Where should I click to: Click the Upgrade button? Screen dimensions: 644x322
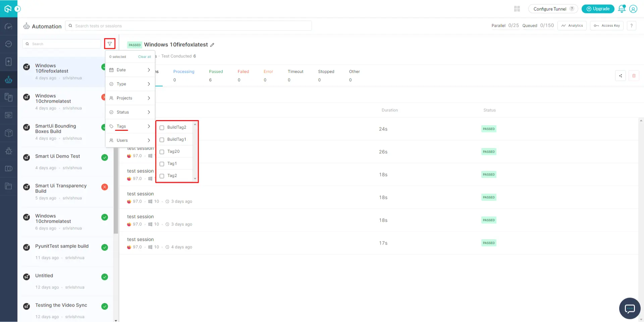coord(598,9)
